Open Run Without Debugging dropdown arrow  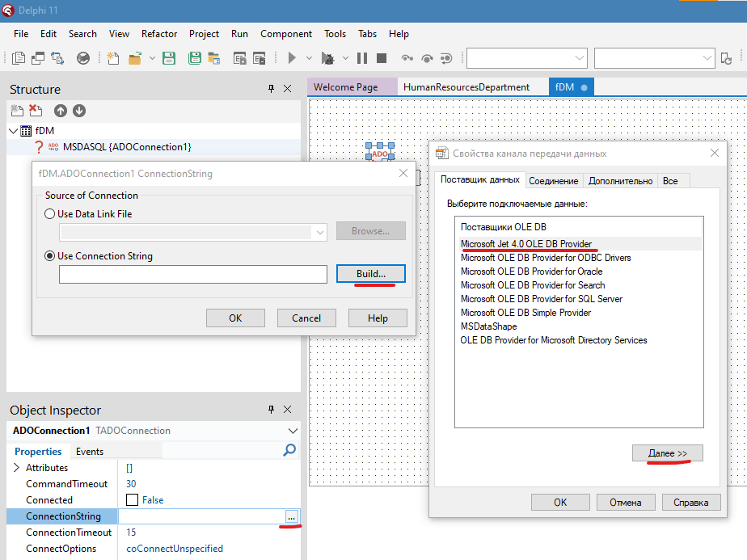pos(345,58)
